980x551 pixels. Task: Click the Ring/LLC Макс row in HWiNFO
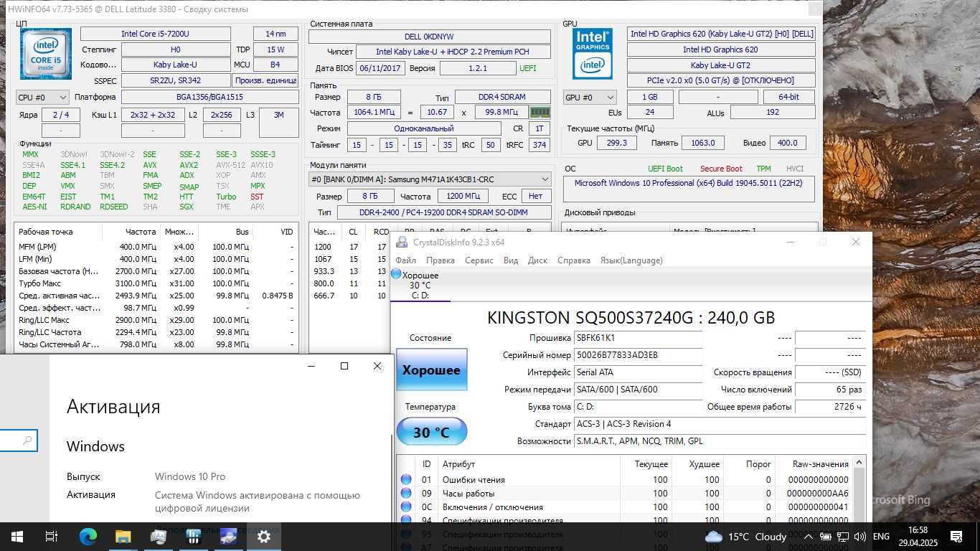[156, 320]
